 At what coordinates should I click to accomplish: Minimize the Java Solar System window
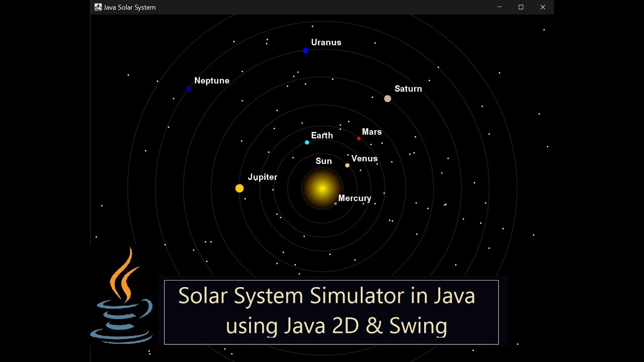click(499, 7)
